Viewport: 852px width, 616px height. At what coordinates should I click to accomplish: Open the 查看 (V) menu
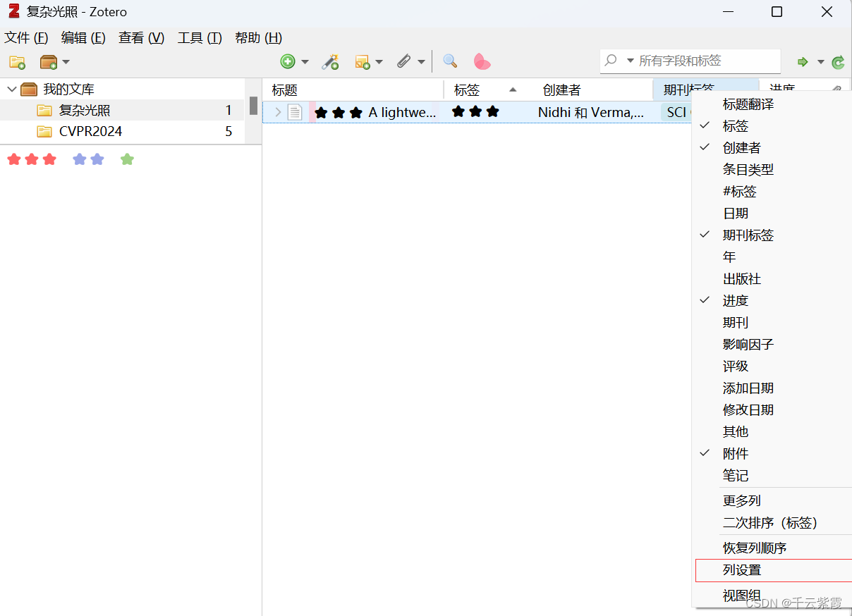(x=141, y=38)
